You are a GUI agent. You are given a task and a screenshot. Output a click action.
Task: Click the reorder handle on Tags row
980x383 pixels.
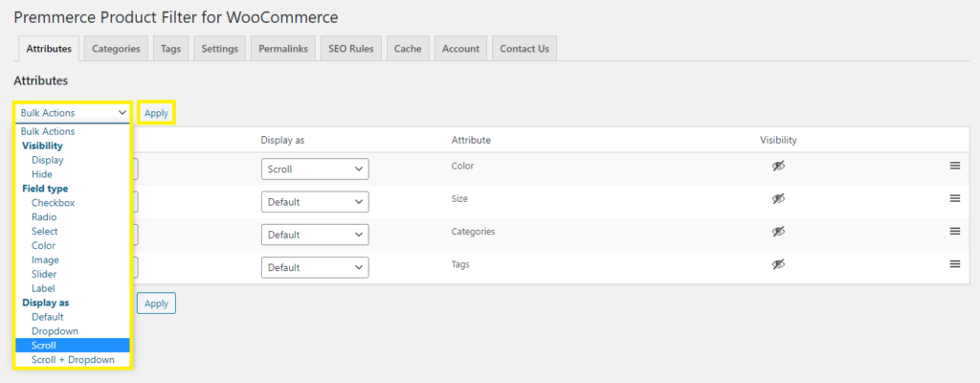(x=954, y=264)
